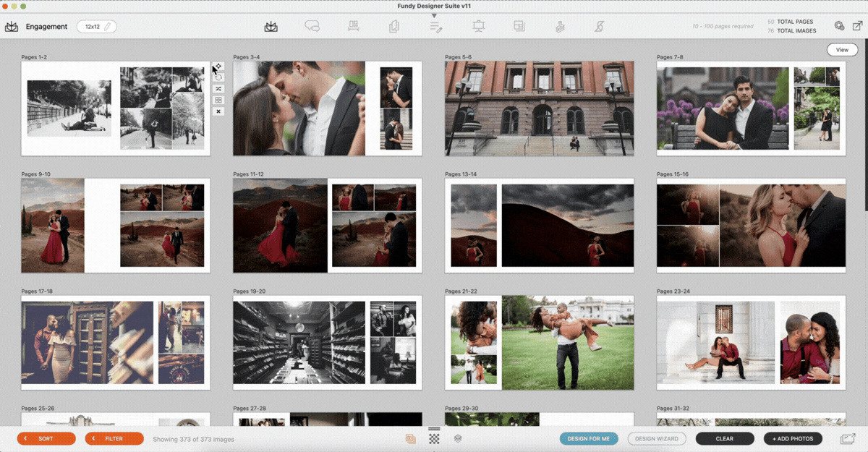
Task: Open the speech bubble proofer icon
Action: [x=312, y=27]
